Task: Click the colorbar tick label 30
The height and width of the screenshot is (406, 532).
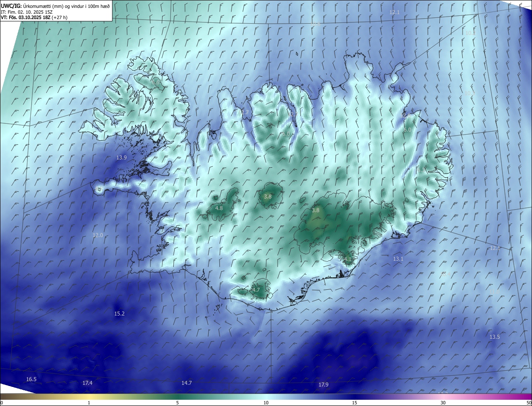Action: (x=443, y=403)
